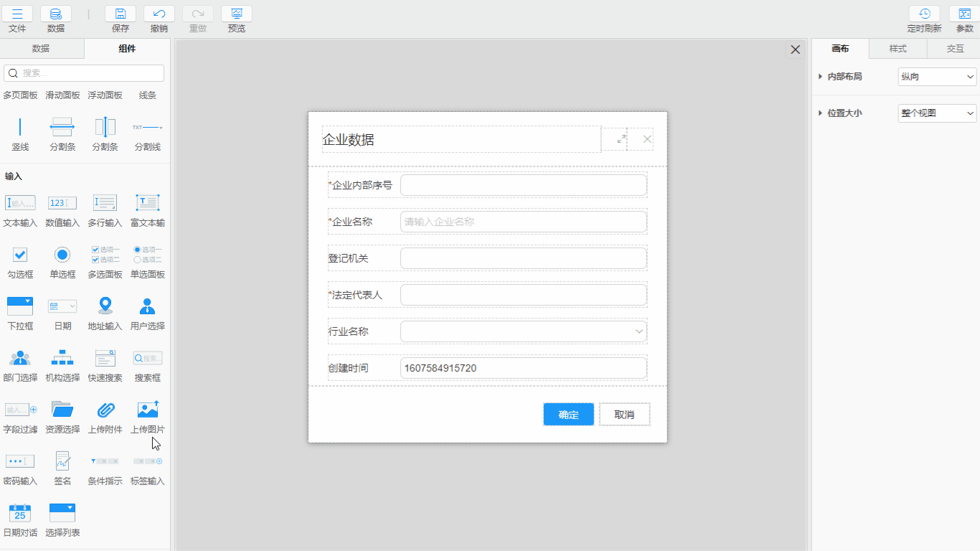Open the 位置大小 dropdown on the right
Viewport: 980px width, 551px height.
pyautogui.click(x=937, y=113)
